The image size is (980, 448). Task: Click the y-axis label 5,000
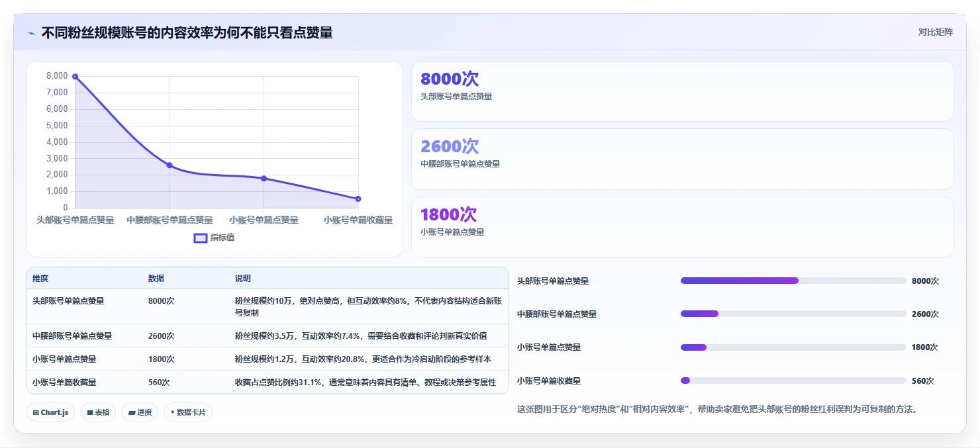pyautogui.click(x=57, y=126)
